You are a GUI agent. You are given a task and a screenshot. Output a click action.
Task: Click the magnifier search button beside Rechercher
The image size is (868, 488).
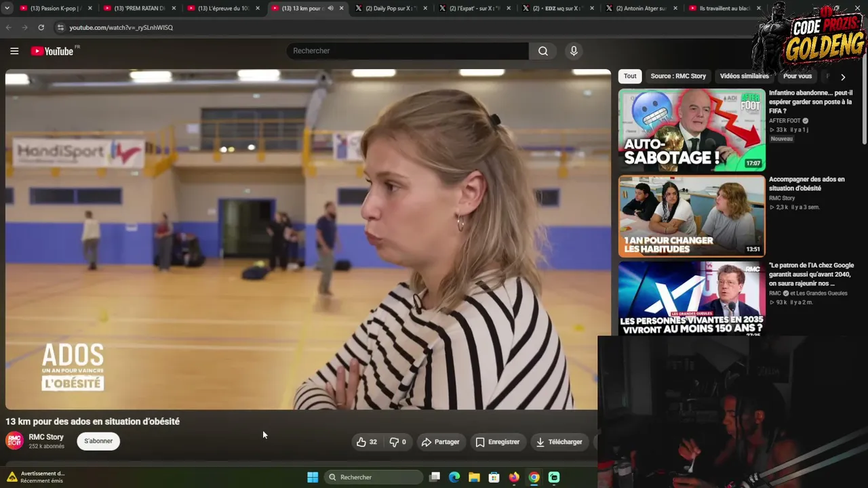[543, 51]
